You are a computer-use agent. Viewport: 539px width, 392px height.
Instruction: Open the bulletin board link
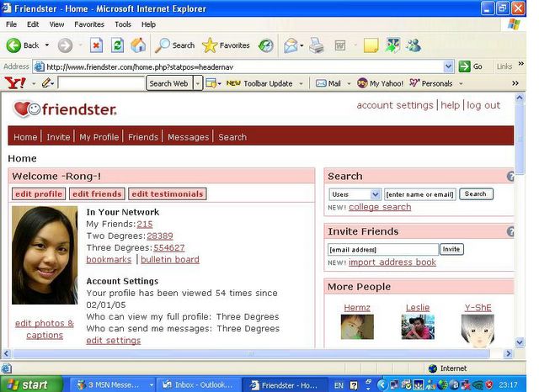point(170,259)
